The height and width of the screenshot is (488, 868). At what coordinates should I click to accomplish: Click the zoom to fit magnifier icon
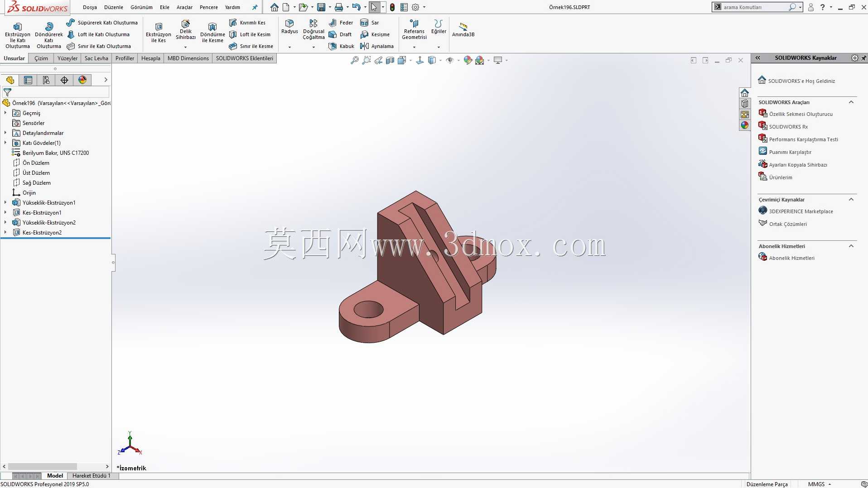tap(355, 60)
